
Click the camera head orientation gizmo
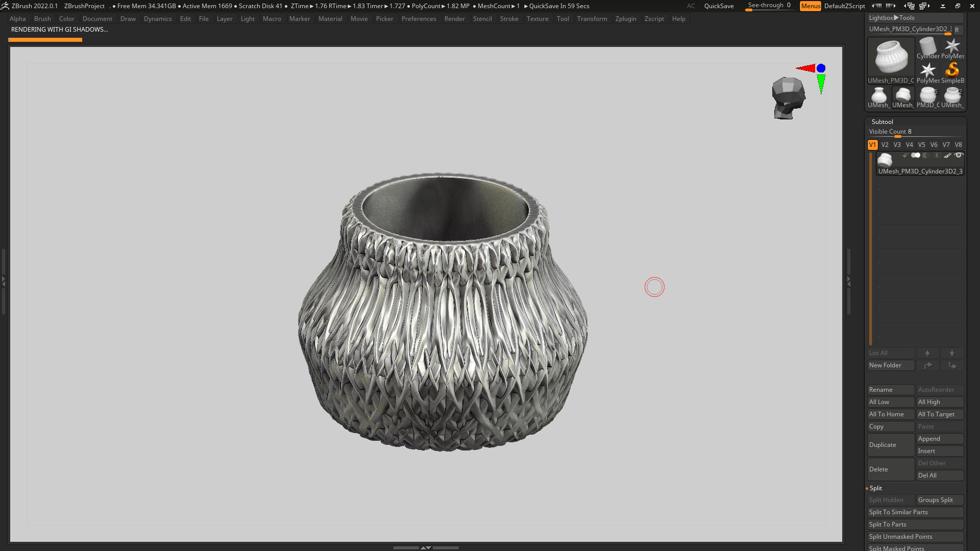click(x=788, y=98)
